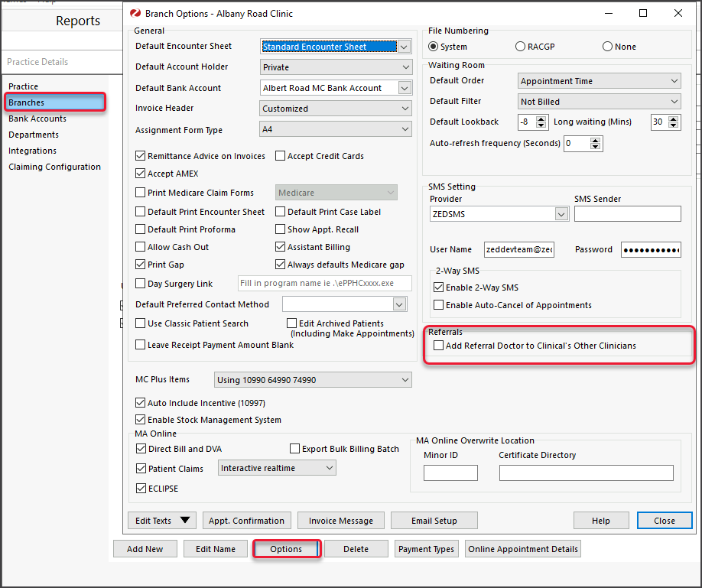This screenshot has width=702, height=588.
Task: Click the Close button
Action: pos(665,521)
